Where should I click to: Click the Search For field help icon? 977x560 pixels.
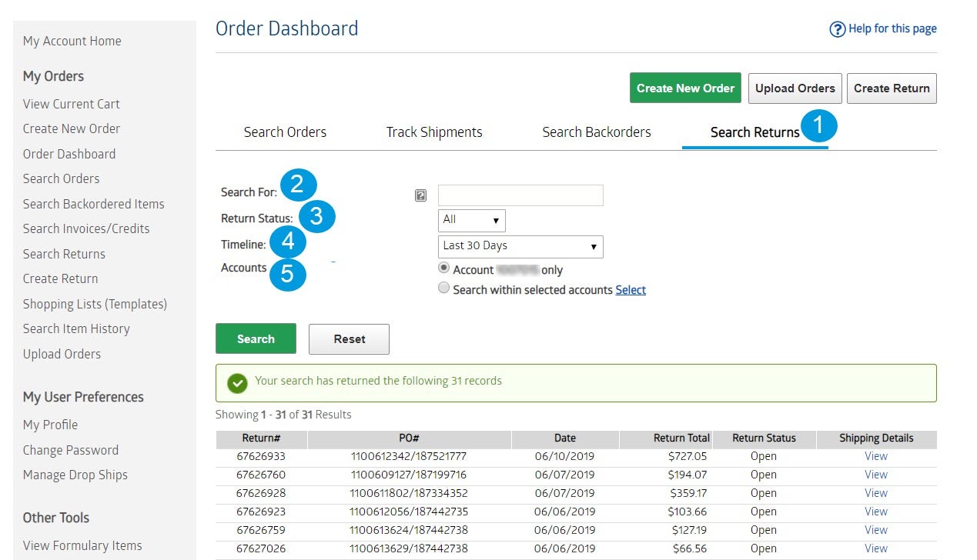420,195
